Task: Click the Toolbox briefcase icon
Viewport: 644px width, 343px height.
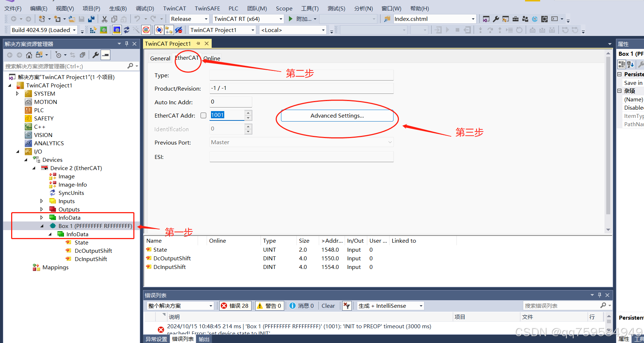Action: tap(515, 19)
